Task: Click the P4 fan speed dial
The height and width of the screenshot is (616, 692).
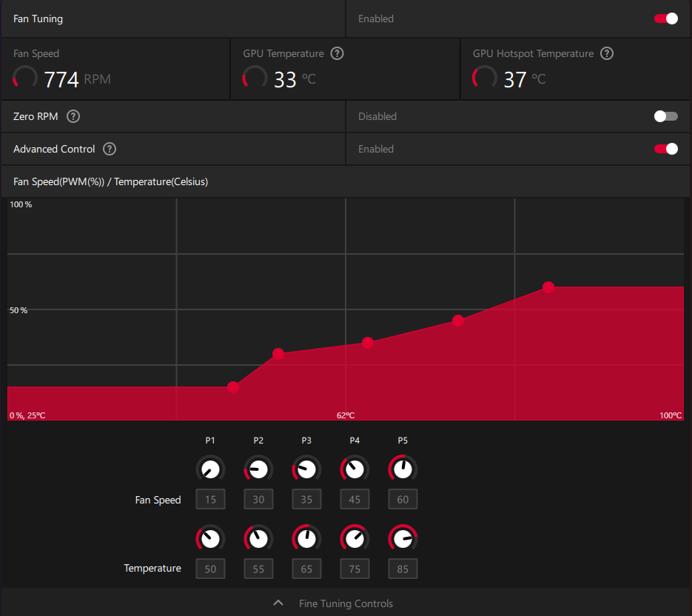Action: pos(355,469)
